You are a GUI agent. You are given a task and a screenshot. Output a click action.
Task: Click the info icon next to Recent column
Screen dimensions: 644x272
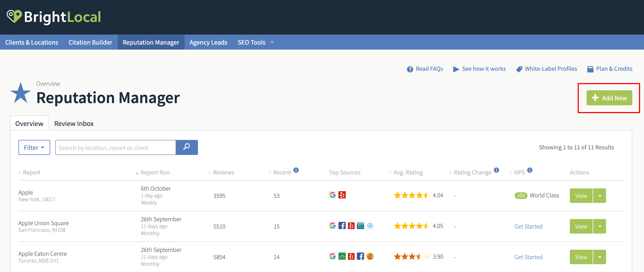pyautogui.click(x=296, y=170)
